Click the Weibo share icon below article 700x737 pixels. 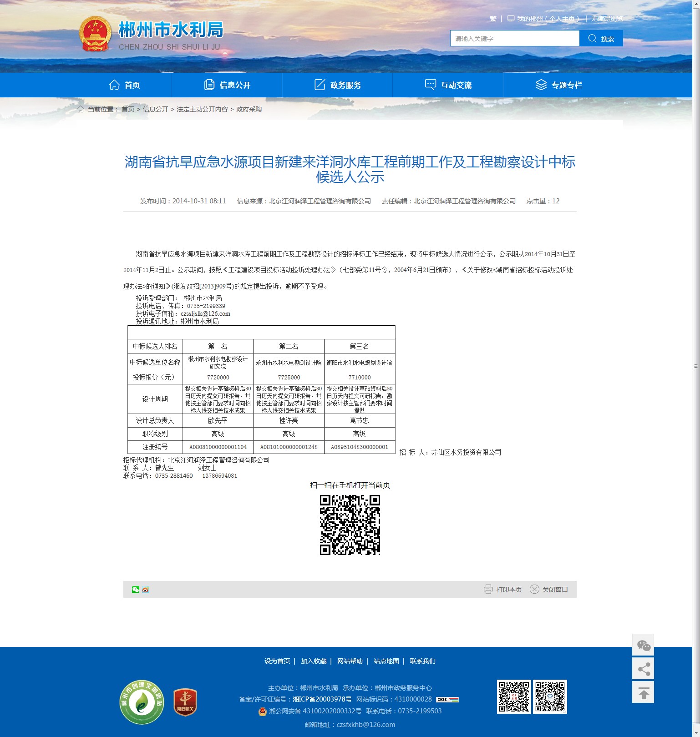pyautogui.click(x=146, y=590)
